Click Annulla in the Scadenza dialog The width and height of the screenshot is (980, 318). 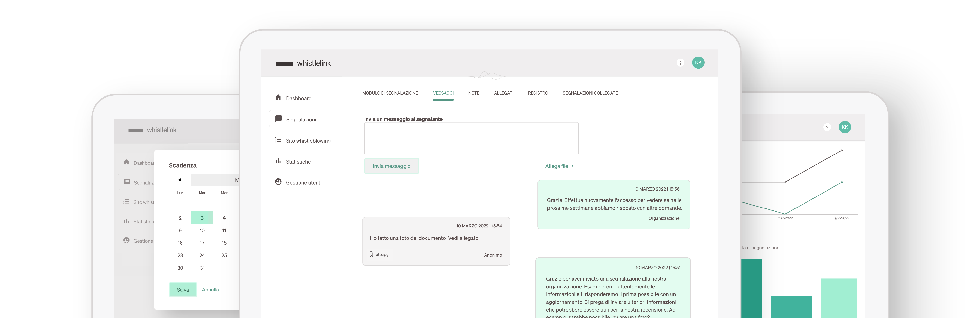(x=210, y=290)
